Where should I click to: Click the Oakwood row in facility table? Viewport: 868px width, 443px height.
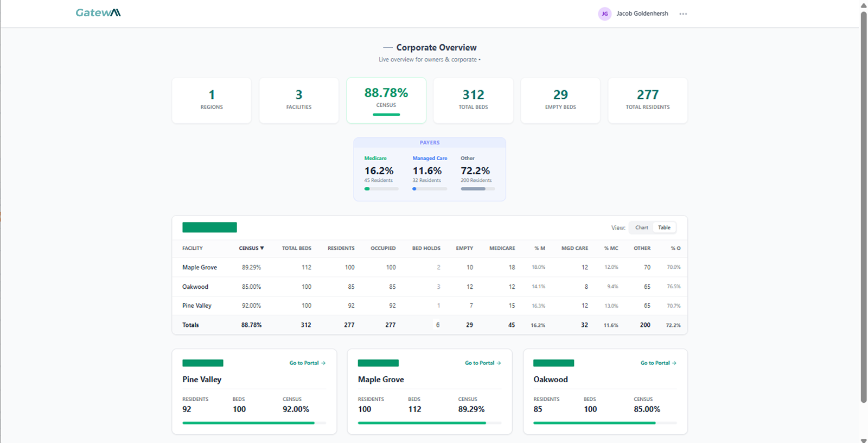click(195, 287)
